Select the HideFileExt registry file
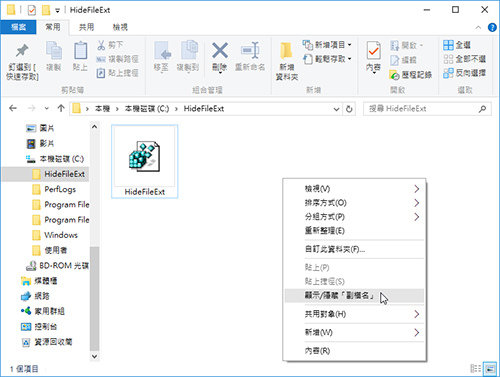 [144, 162]
